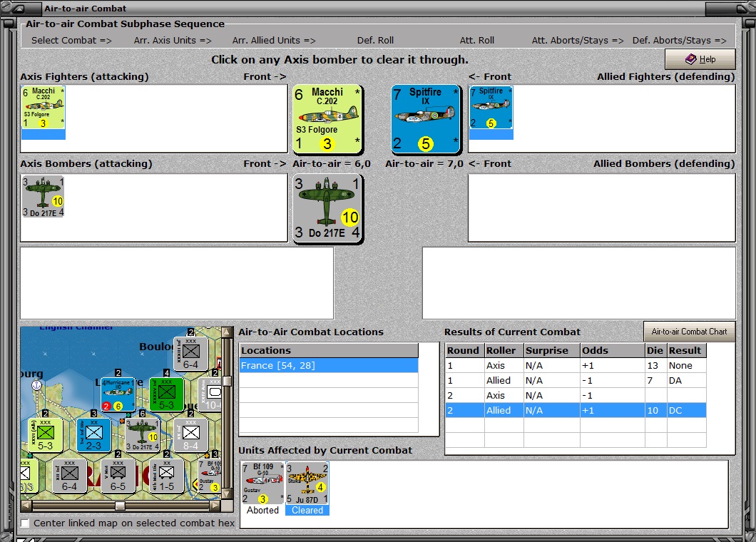Click the 'Def. Roll' subphase label
This screenshot has height=542, width=756.
tap(375, 41)
